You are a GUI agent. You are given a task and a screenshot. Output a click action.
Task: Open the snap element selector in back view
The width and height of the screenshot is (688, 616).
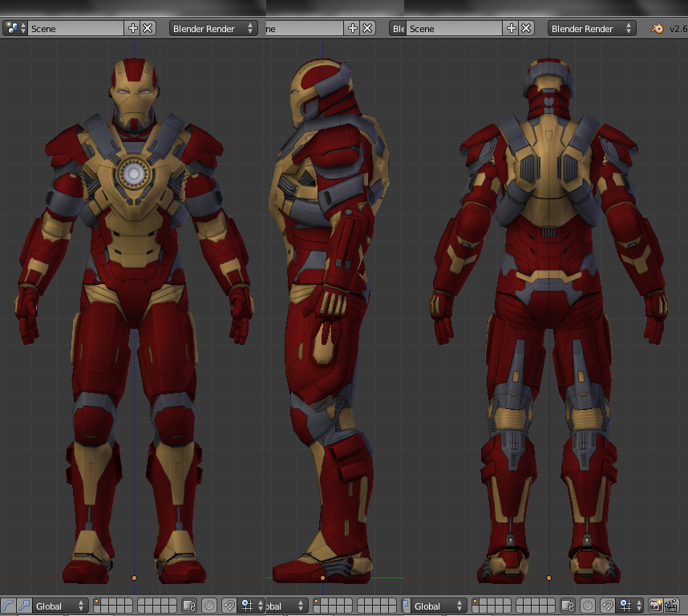click(630, 606)
